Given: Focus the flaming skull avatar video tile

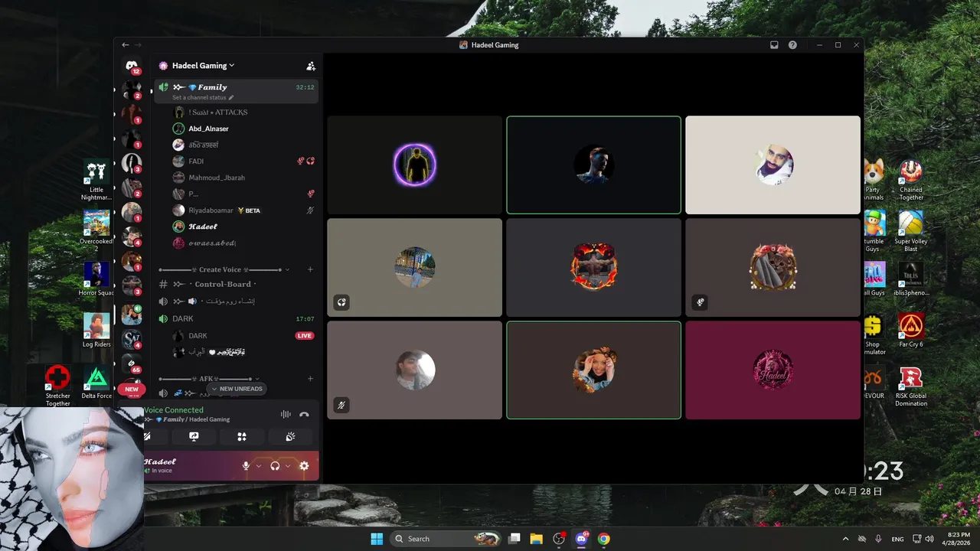Looking at the screenshot, I should point(593,267).
